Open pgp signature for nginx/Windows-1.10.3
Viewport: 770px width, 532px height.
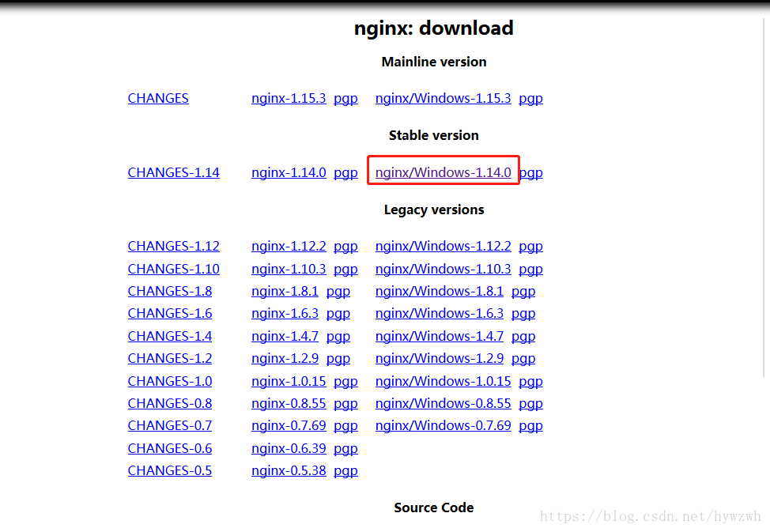point(530,270)
